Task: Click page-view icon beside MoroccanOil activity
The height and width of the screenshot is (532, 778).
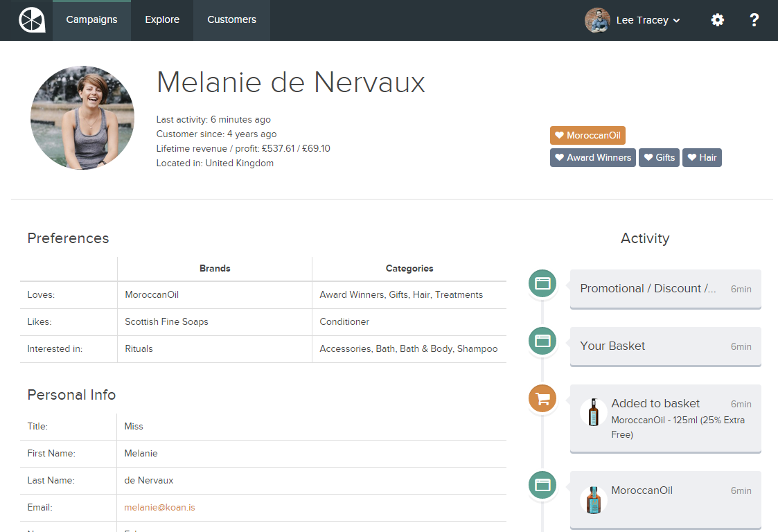Action: coord(542,485)
